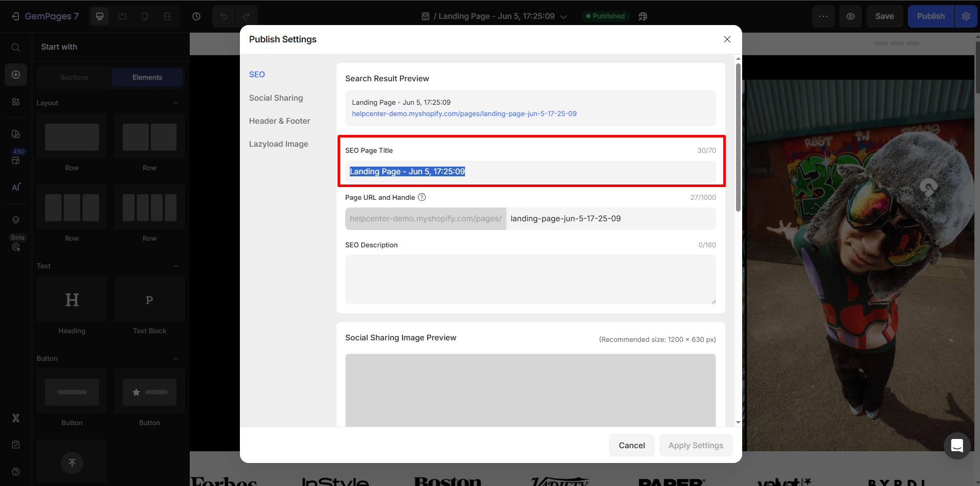
Task: Open version history clock icon
Action: pyautogui.click(x=196, y=16)
